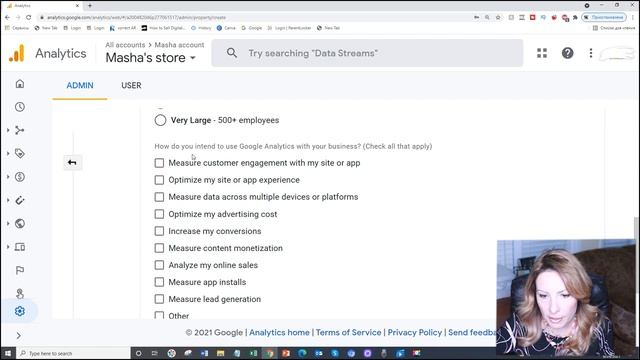Open the Admin gear icon in sidebar
The image size is (640, 360).
(20, 311)
